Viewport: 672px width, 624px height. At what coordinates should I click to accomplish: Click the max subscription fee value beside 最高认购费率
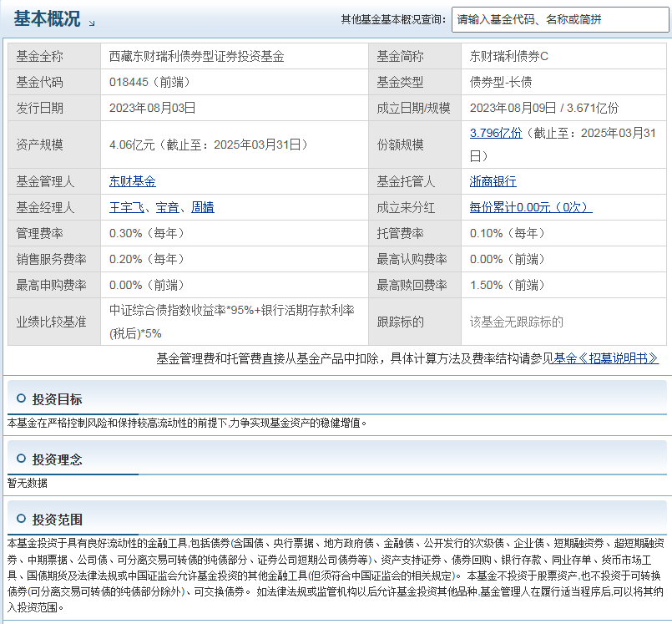click(508, 259)
